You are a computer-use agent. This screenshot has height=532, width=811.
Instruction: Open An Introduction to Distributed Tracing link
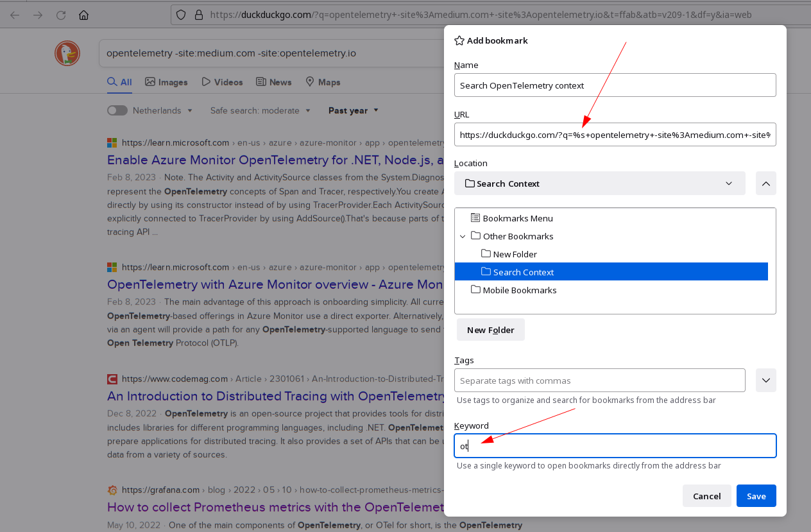(x=276, y=396)
